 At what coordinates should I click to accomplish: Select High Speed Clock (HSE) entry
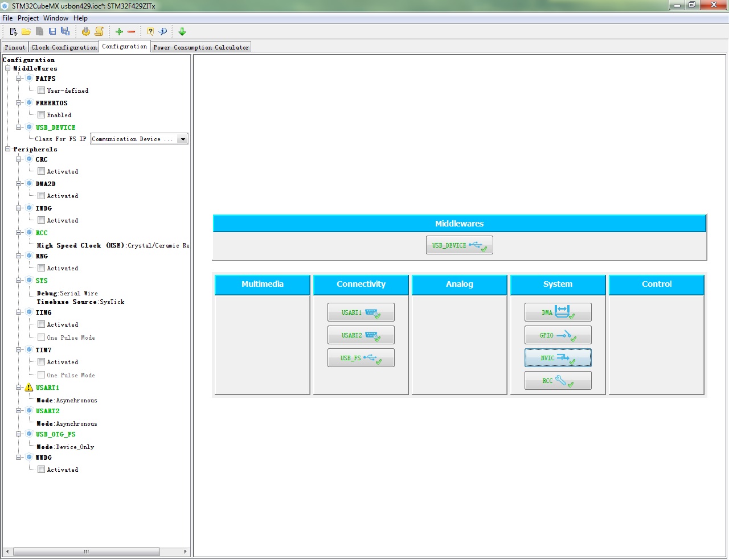click(x=113, y=246)
